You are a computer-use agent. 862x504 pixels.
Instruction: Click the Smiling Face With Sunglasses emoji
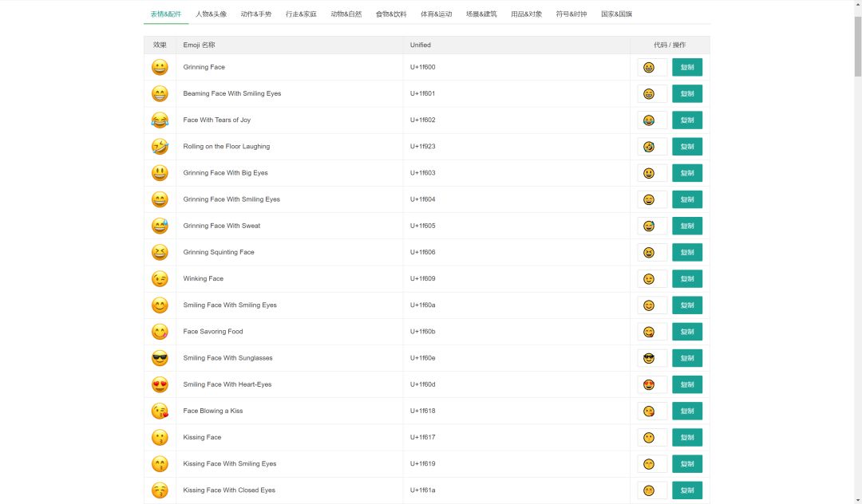[160, 358]
